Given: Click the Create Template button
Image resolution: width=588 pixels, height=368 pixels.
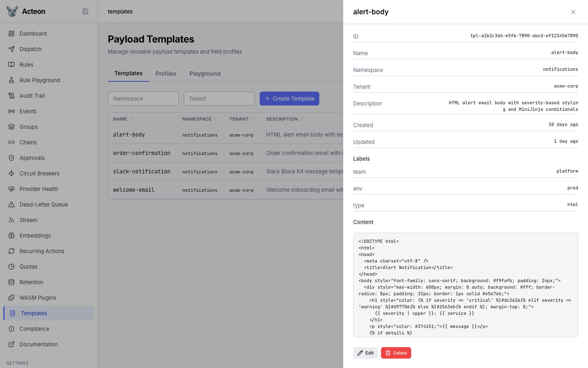Looking at the screenshot, I should click(x=290, y=99).
